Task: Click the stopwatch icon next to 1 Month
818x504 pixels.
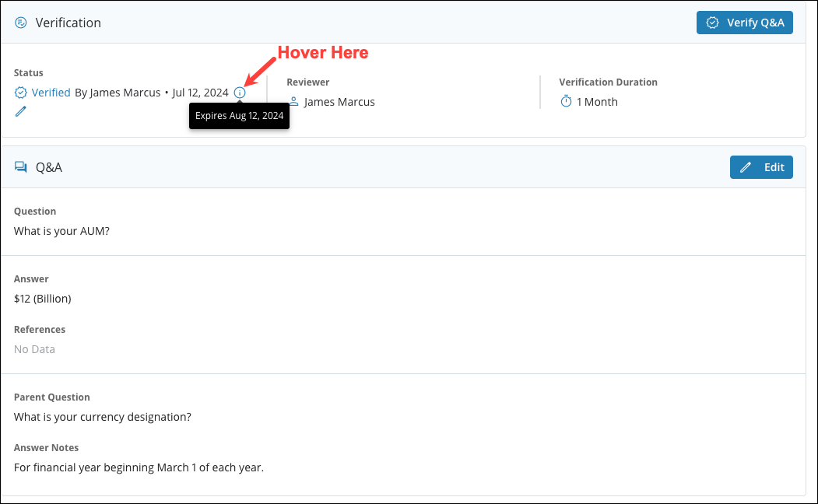Action: [566, 102]
